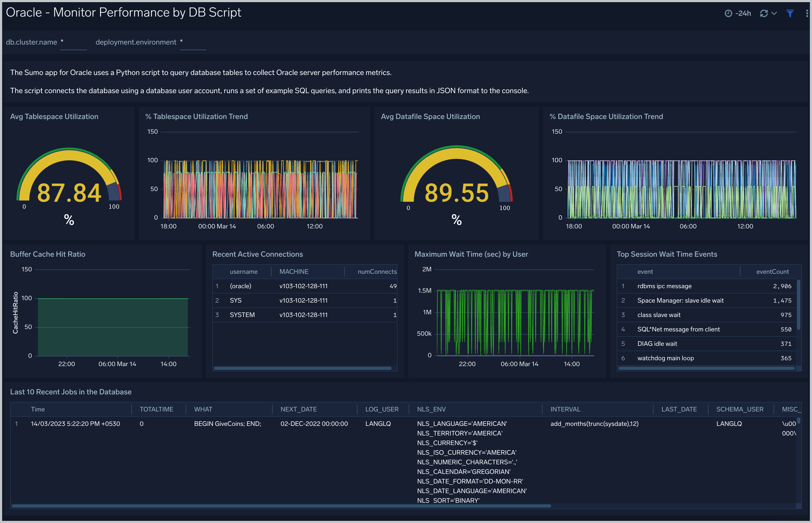Click the 14/03/2023 5:22:20 PM time cell
The height and width of the screenshot is (523, 812).
pos(75,424)
